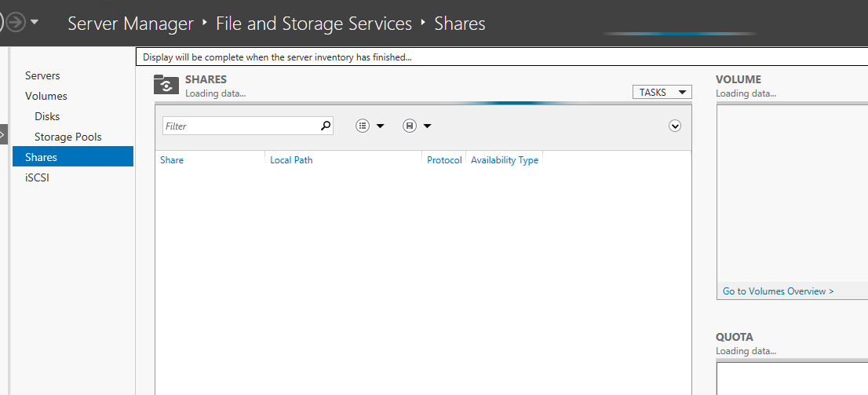
Task: Click Server Manager in the breadcrumb
Action: point(130,24)
